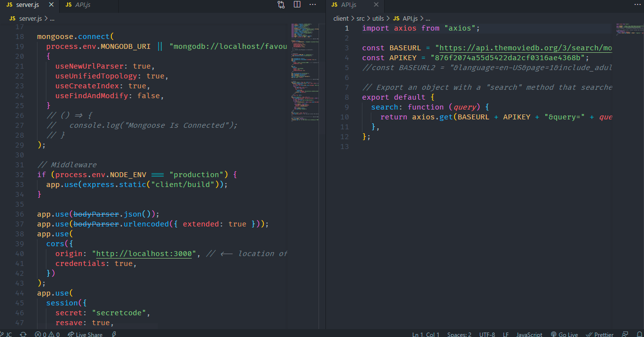Launch Go Live server
The width and height of the screenshot is (644, 337).
coord(564,334)
